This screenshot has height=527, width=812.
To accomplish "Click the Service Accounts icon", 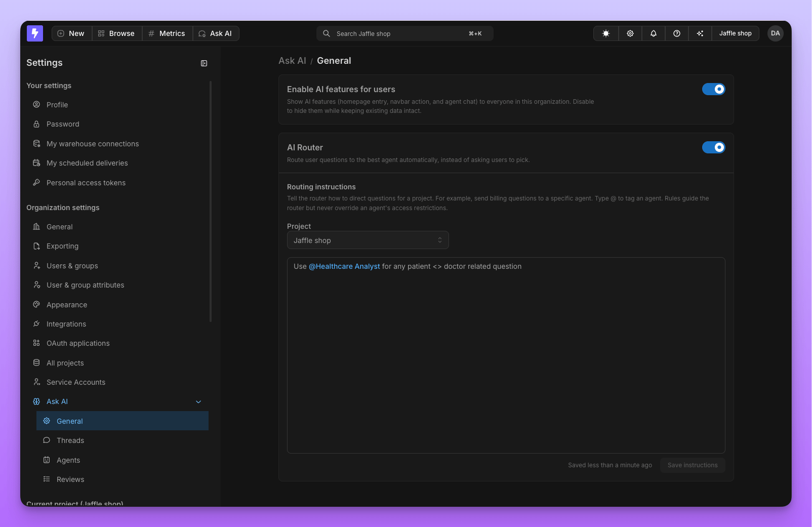I will (36, 382).
